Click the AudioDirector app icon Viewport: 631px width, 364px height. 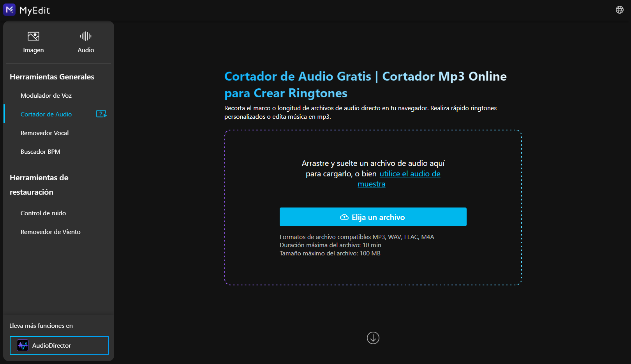23,345
